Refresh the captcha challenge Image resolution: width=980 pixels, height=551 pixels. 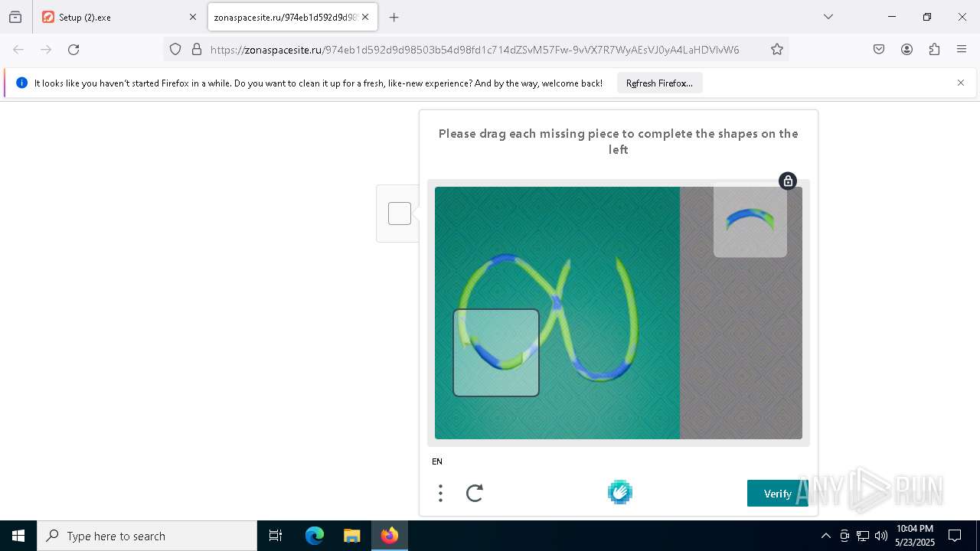pos(475,493)
